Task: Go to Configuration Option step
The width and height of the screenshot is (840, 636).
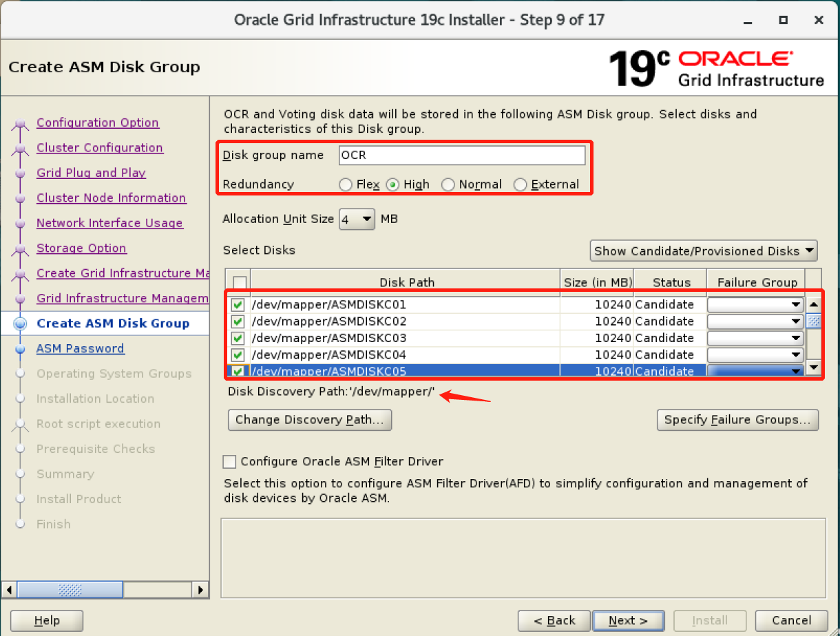Action: click(98, 123)
